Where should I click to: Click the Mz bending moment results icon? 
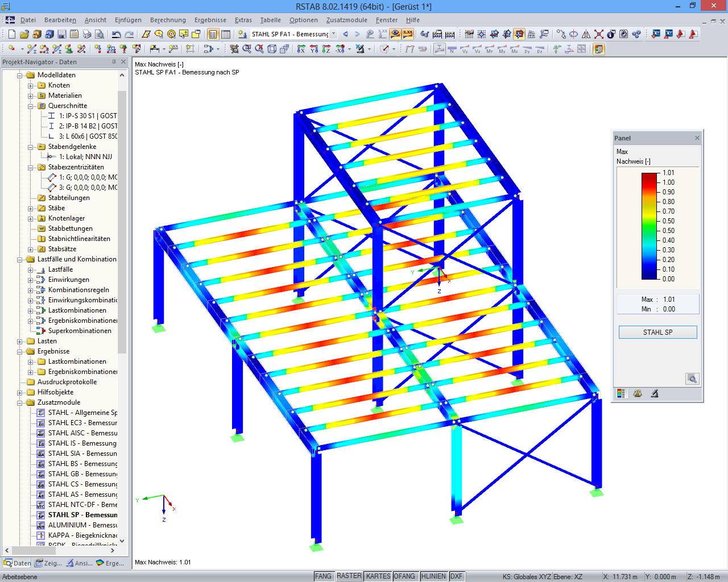click(x=515, y=49)
